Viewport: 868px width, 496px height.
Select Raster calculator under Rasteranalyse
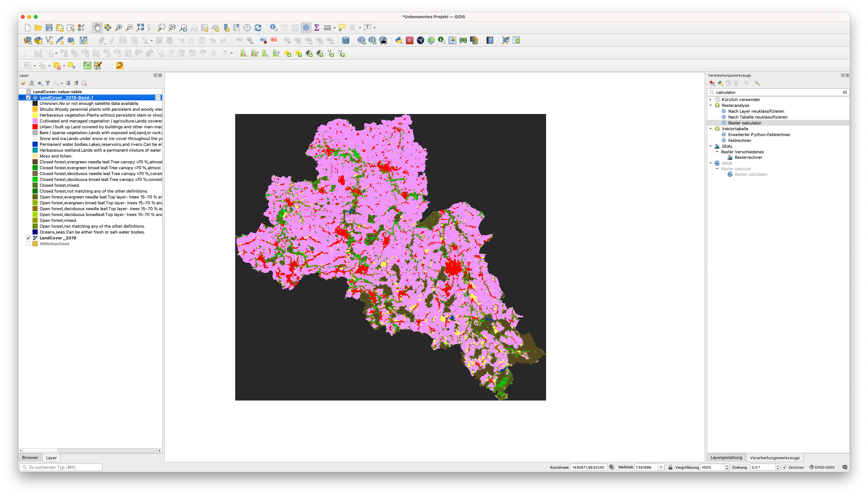pos(744,123)
